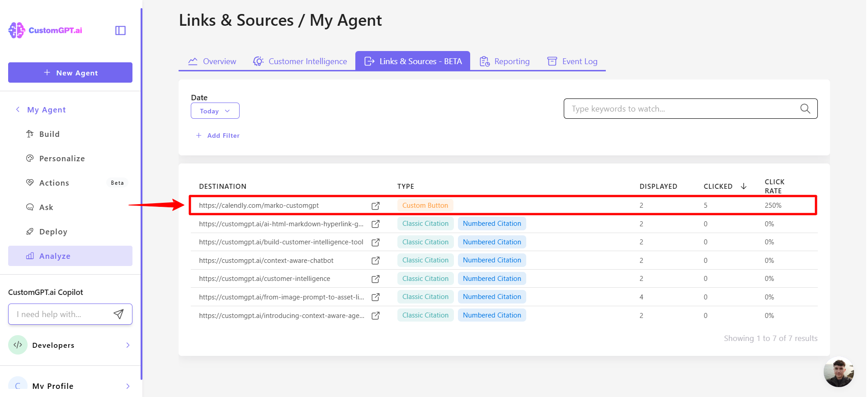Expand the My Profile chevron

pos(128,386)
